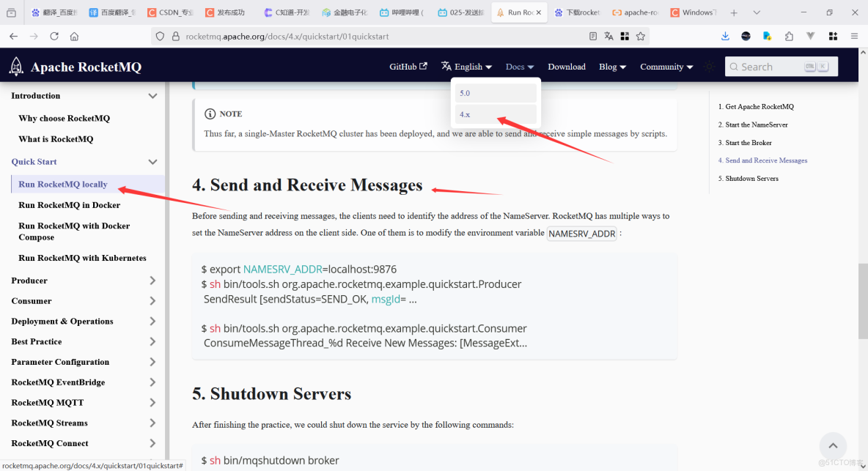
Task: Expand the Producer sidebar category
Action: [152, 281]
